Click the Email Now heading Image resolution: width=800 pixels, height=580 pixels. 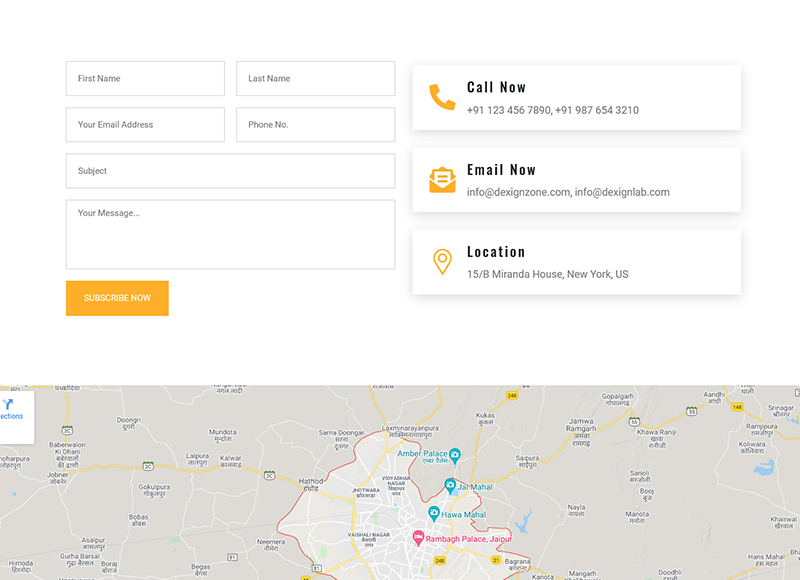click(x=501, y=170)
